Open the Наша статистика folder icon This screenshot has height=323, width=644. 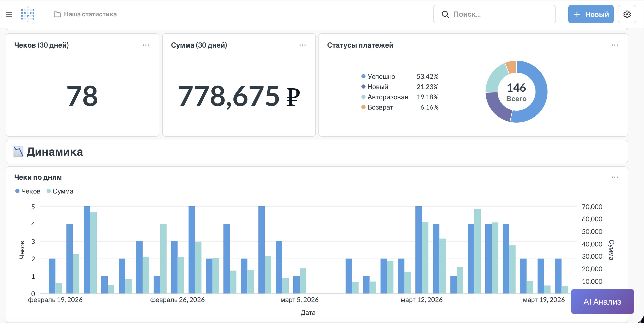57,14
